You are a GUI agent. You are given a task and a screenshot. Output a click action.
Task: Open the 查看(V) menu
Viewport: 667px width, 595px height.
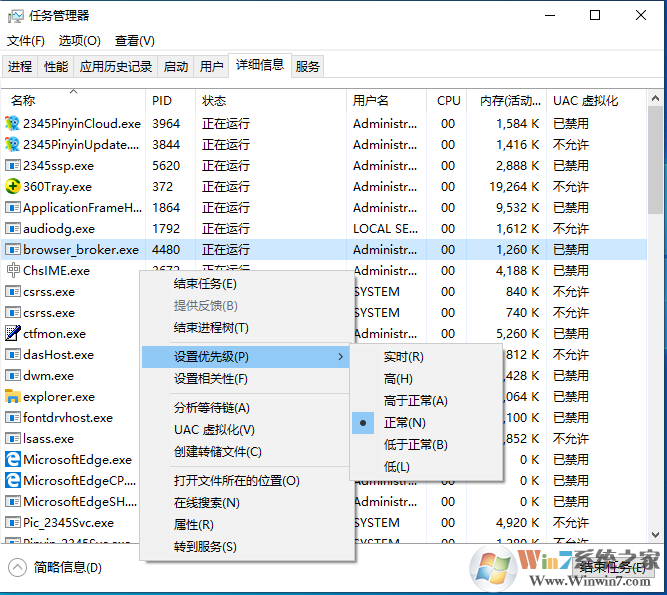[134, 41]
